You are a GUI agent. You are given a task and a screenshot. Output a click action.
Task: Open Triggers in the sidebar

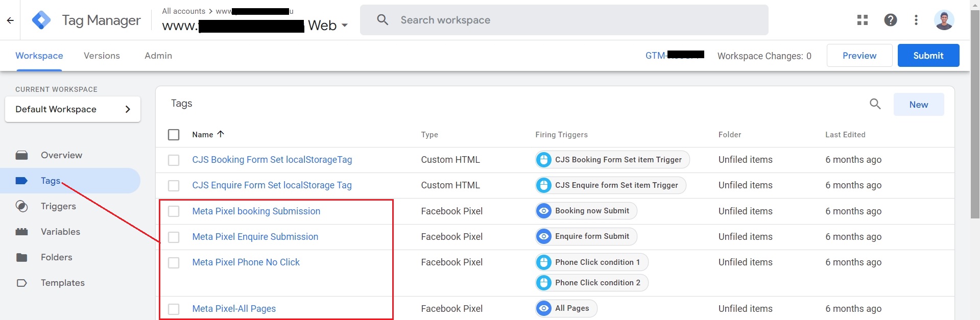[x=58, y=206]
